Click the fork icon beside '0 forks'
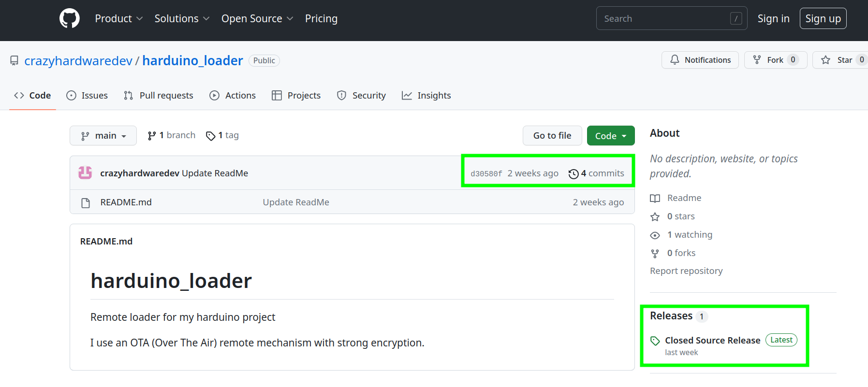The image size is (868, 387). tap(655, 253)
